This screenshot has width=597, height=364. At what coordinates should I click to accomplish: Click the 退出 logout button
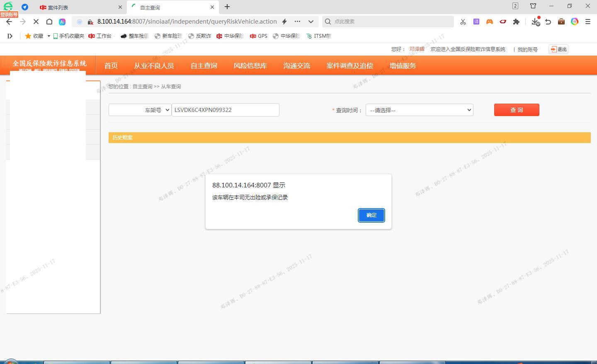coord(558,49)
